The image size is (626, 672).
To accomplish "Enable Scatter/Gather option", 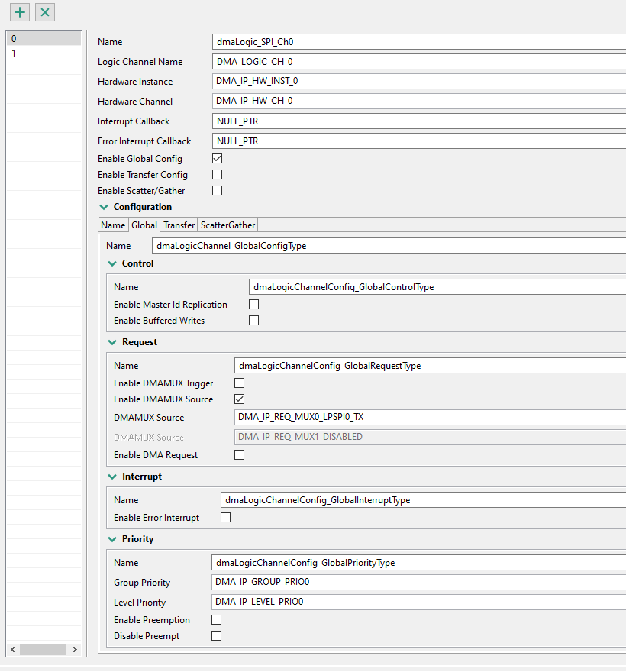I will (x=217, y=190).
